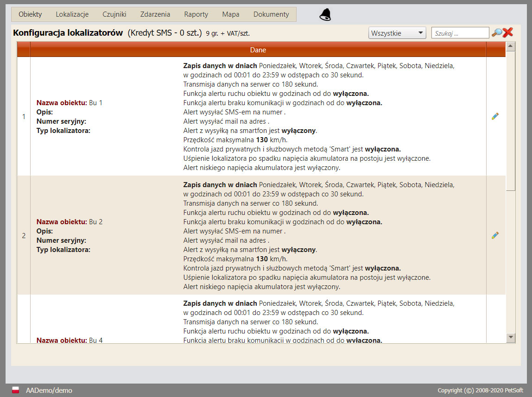Click the Polish flag language icon
The width and height of the screenshot is (532, 397).
[x=16, y=390]
